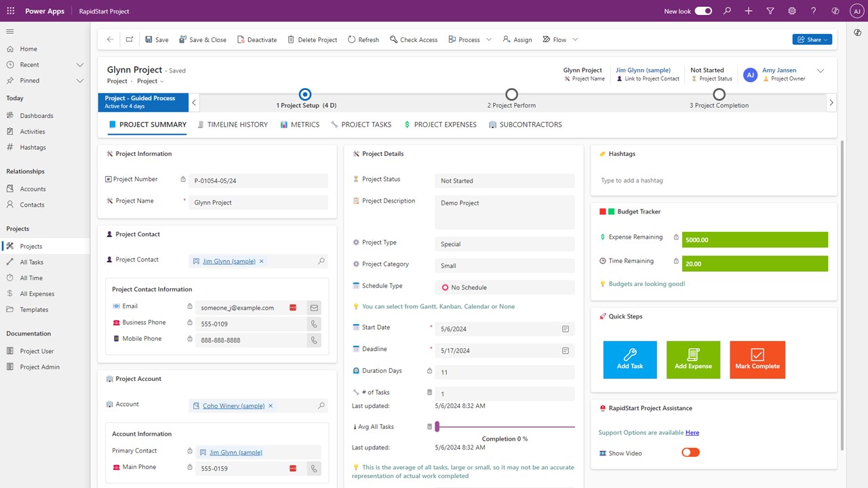Toggle the Show Video switch

pyautogui.click(x=690, y=452)
